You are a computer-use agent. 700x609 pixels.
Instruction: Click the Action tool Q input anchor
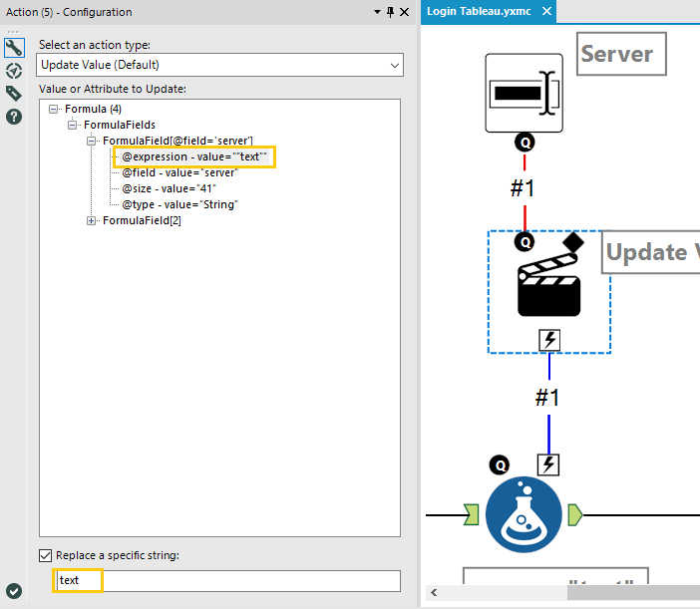click(x=525, y=242)
